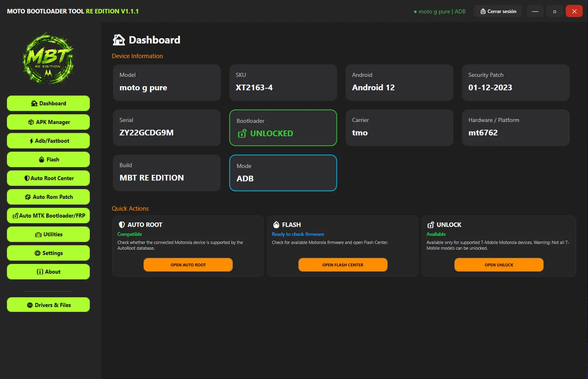Open Utilities from the sidebar

click(x=48, y=234)
